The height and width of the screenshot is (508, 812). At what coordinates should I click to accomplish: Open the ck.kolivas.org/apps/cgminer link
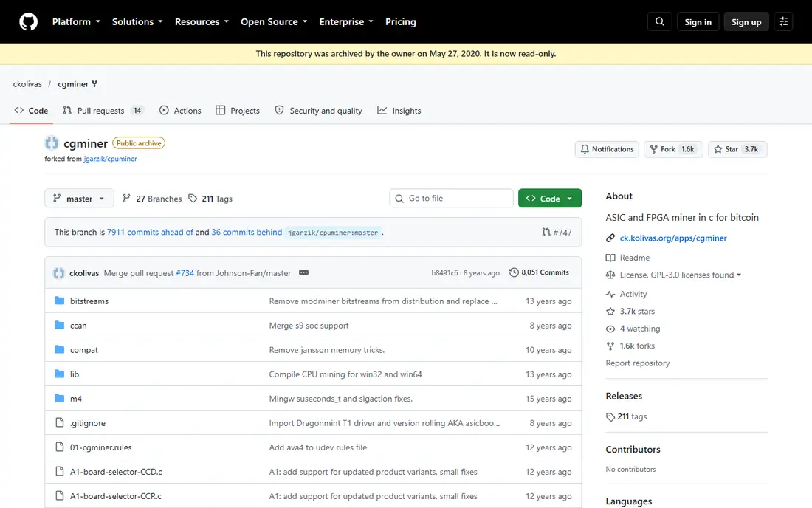(x=673, y=238)
